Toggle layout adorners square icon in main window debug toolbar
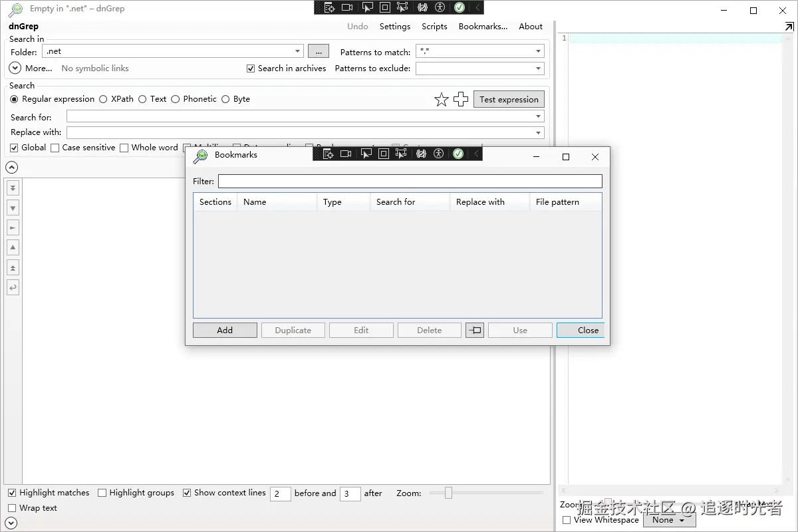 click(x=384, y=7)
